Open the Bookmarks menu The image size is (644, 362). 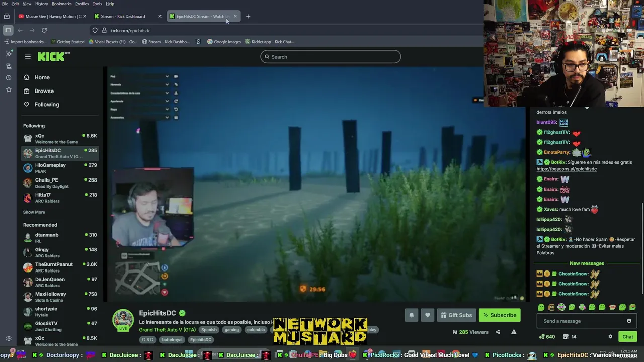click(x=62, y=4)
